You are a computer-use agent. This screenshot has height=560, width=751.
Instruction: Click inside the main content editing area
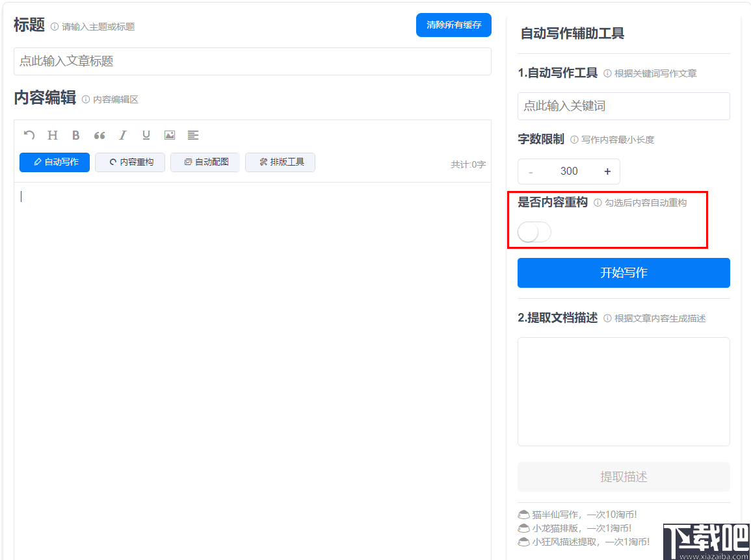click(252, 371)
